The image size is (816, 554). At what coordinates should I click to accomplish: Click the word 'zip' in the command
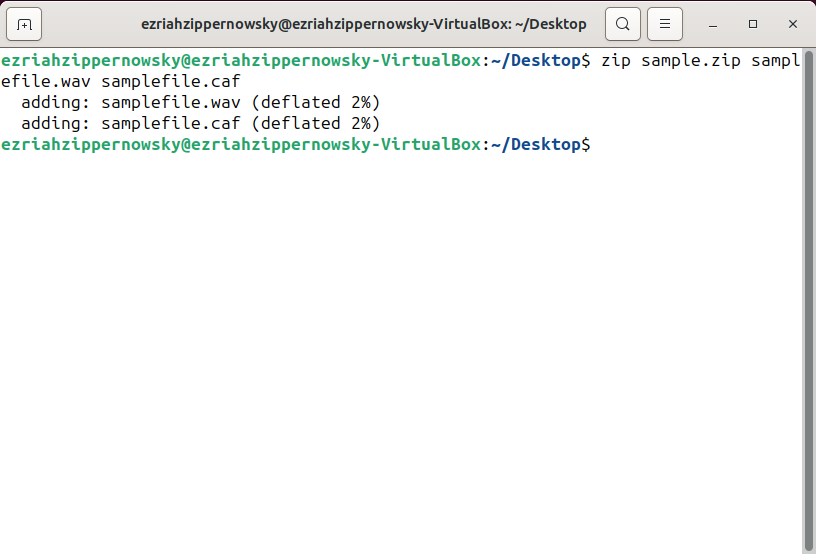coord(616,60)
